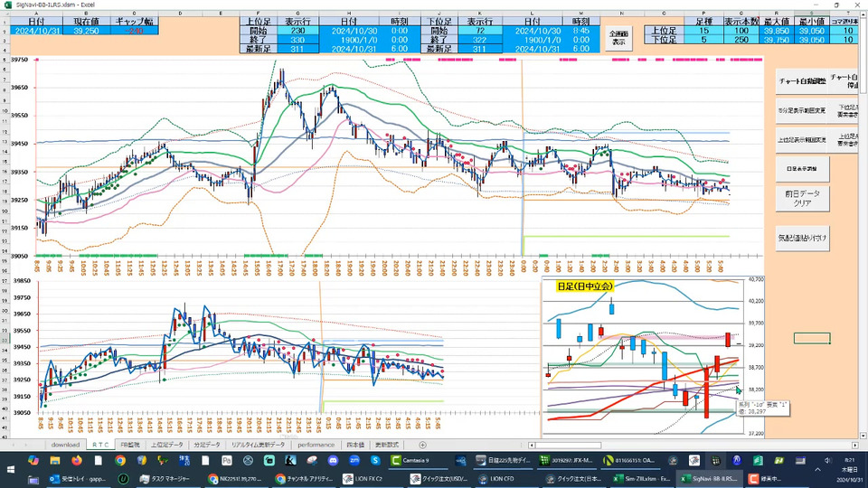Click the 気配値貼り付け button
Image resolution: width=868 pixels, height=488 pixels.
(x=803, y=238)
